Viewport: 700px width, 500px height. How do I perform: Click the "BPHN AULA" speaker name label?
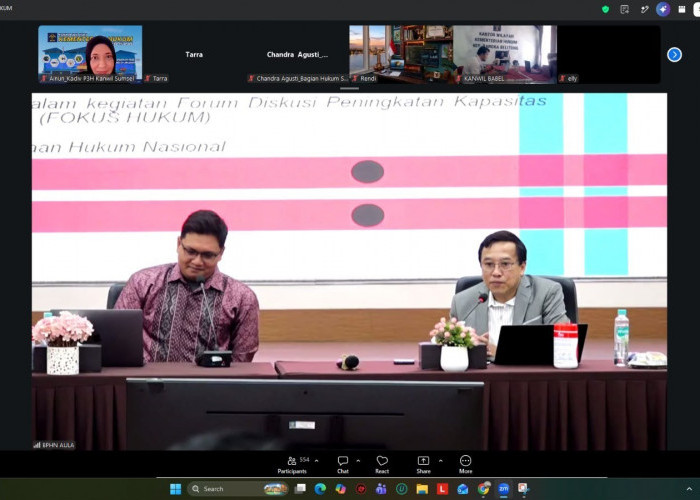54,445
